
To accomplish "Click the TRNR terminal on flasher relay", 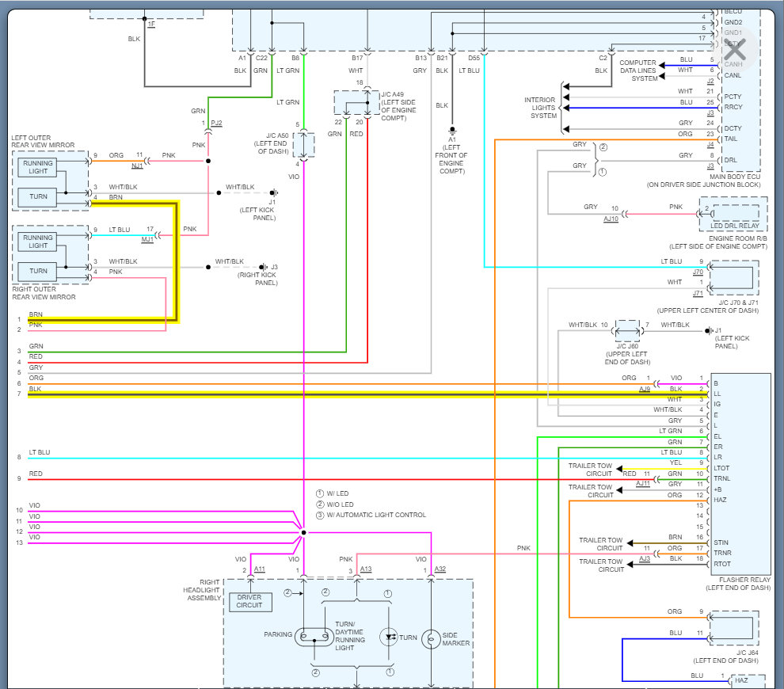I will point(722,553).
